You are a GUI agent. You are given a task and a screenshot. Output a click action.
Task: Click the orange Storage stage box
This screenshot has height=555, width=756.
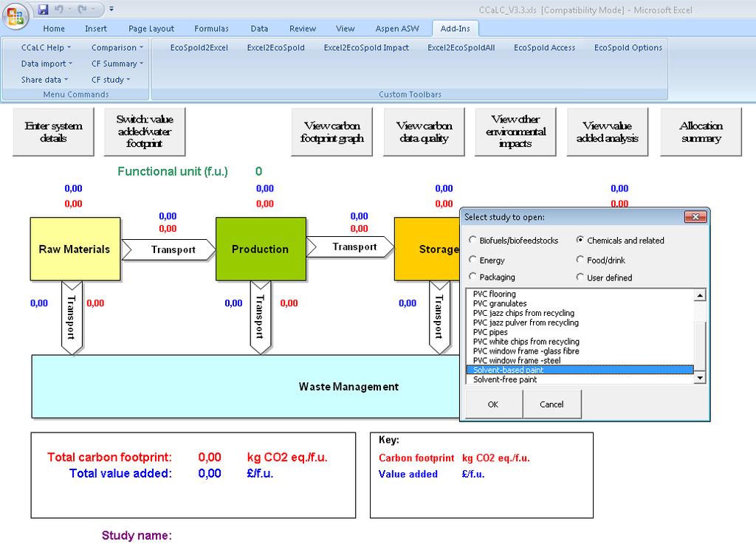pos(427,249)
